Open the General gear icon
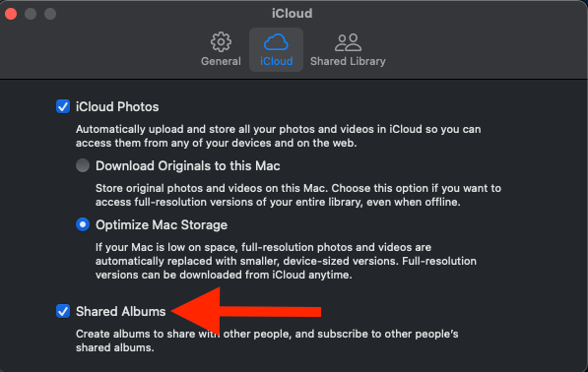Image resolution: width=588 pixels, height=372 pixels. click(x=221, y=41)
